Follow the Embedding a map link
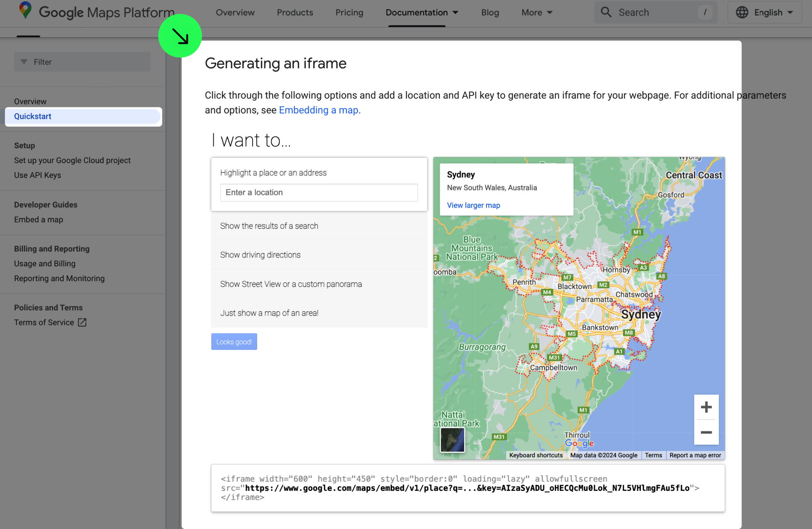The height and width of the screenshot is (529, 812). [318, 110]
